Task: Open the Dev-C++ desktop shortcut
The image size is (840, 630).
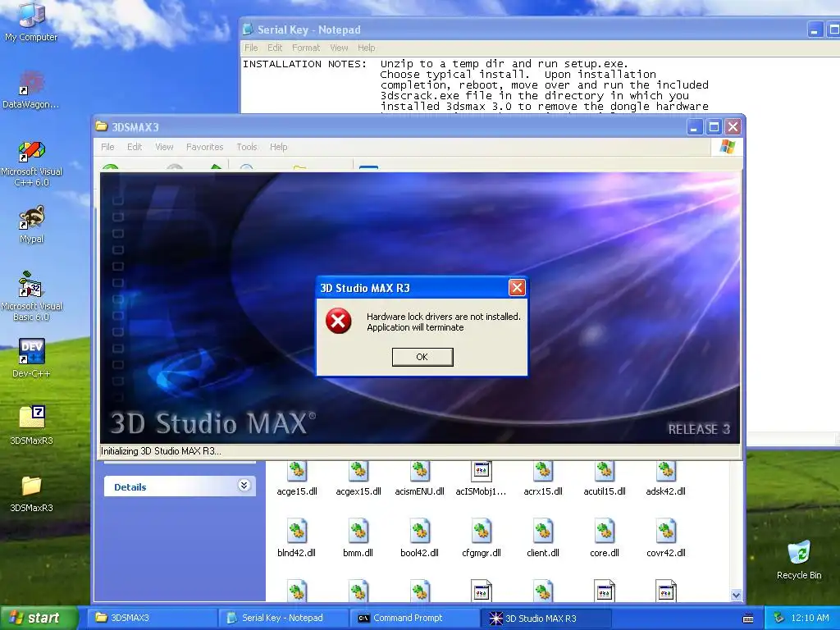Action: pos(31,358)
